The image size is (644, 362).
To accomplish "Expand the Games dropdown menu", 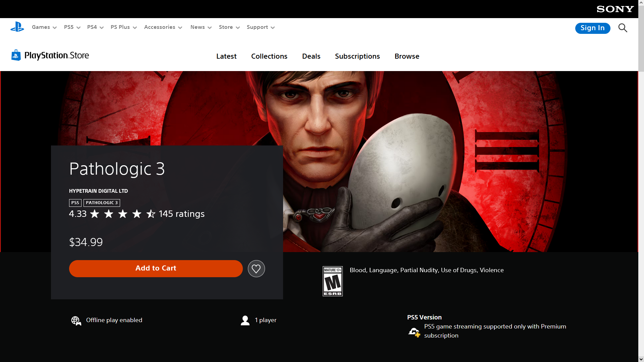I will 44,27.
